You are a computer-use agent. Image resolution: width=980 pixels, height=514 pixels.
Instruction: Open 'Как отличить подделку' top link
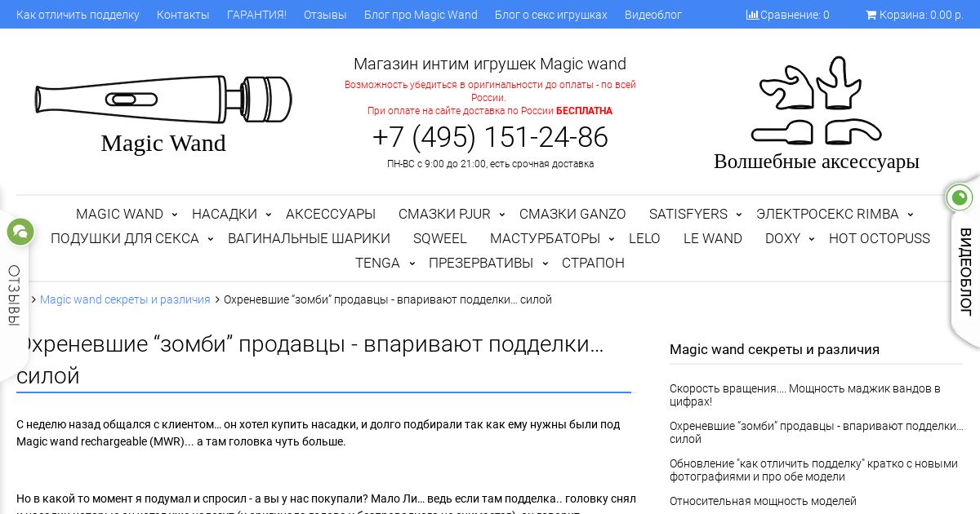(x=78, y=15)
